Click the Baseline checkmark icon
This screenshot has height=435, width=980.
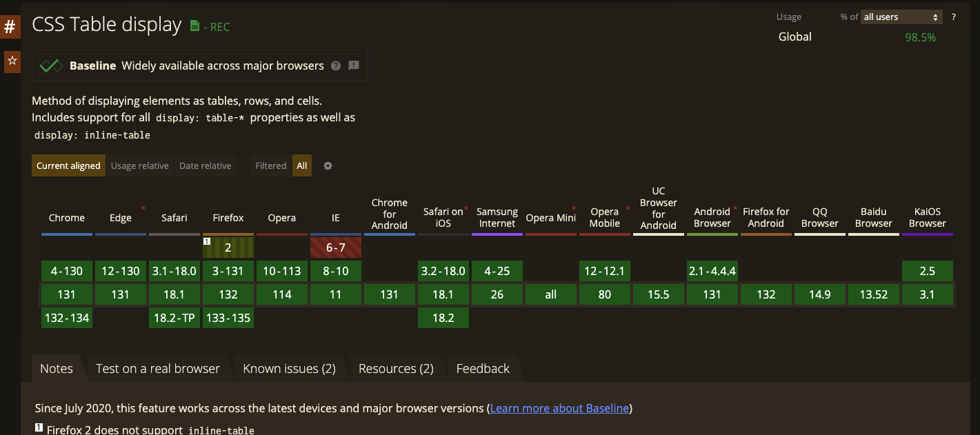tap(52, 66)
